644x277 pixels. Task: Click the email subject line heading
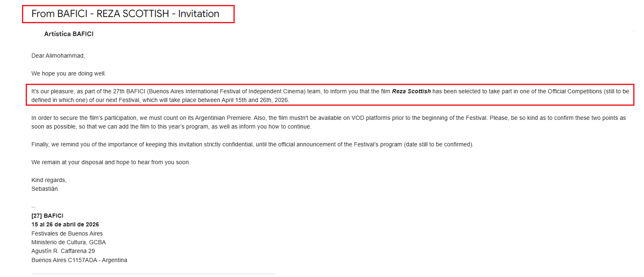click(x=125, y=14)
